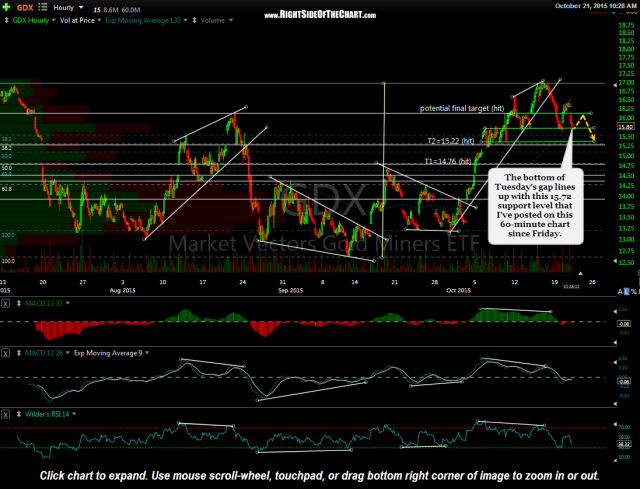
Task: Close the MACD 13 33 pane
Action: point(5,303)
